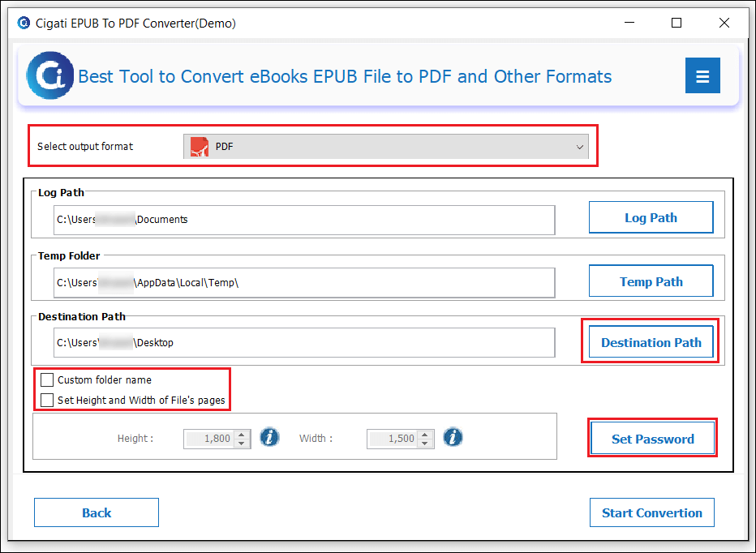Click the Temp Path button
Screen dimensions: 756x553
click(651, 281)
